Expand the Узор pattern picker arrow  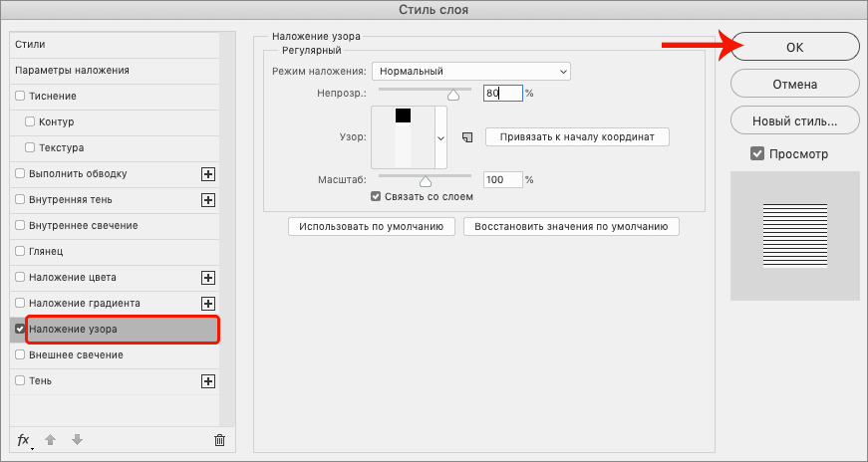(440, 137)
